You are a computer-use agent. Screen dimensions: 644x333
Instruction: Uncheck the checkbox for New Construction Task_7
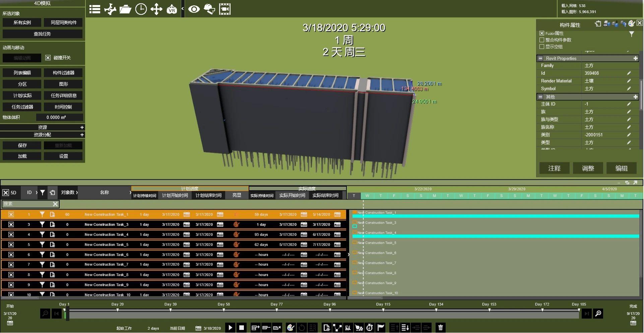pos(11,265)
